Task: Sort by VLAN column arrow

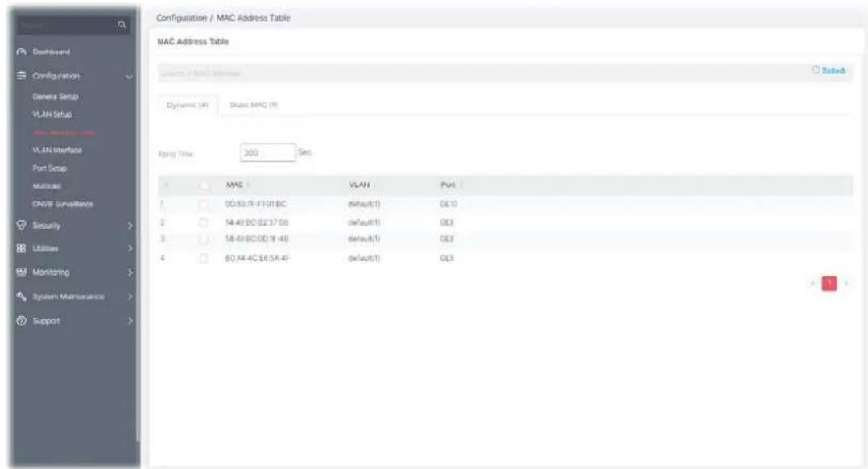Action: pos(375,185)
